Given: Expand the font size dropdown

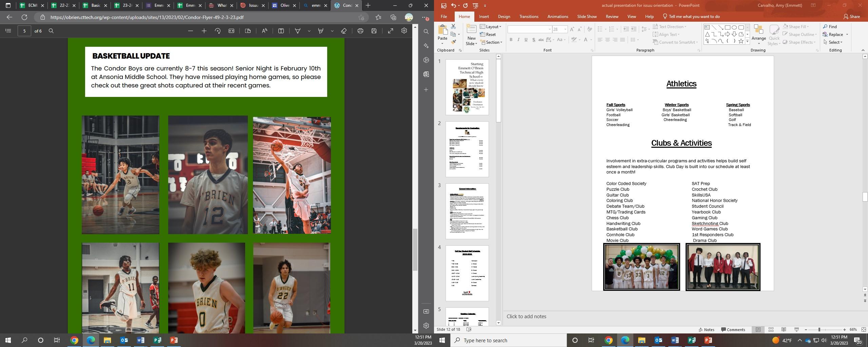Looking at the screenshot, I should (x=565, y=29).
